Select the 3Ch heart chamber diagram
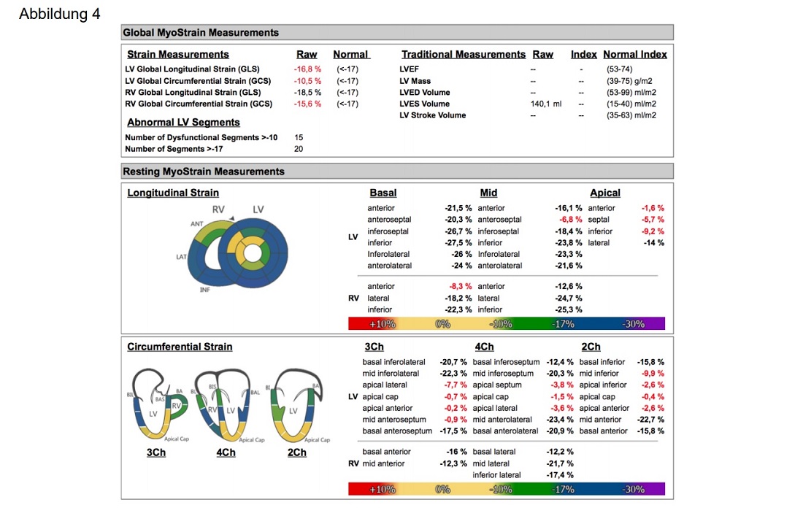This screenshot has width=803, height=532. click(x=157, y=405)
